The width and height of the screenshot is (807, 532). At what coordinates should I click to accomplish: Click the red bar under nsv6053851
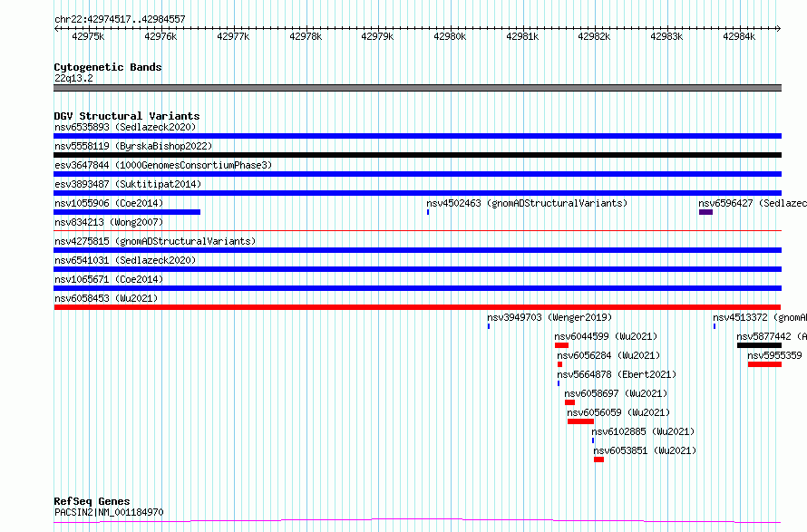[x=598, y=459]
